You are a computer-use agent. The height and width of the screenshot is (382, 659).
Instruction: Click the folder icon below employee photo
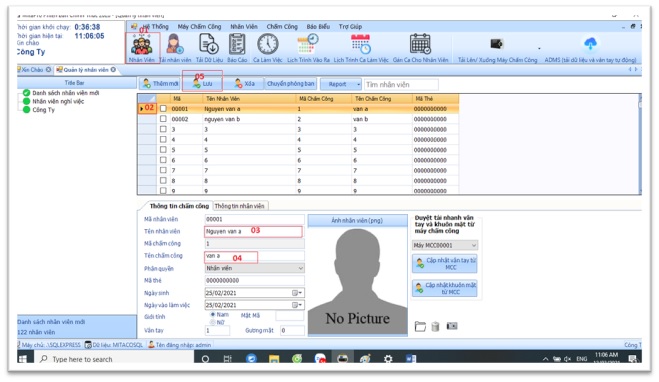pos(420,326)
